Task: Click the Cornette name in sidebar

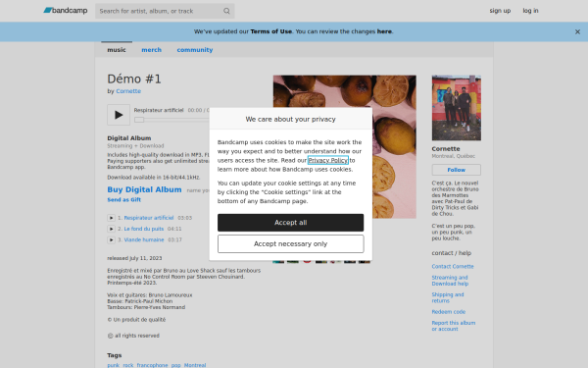Action: [x=446, y=149]
